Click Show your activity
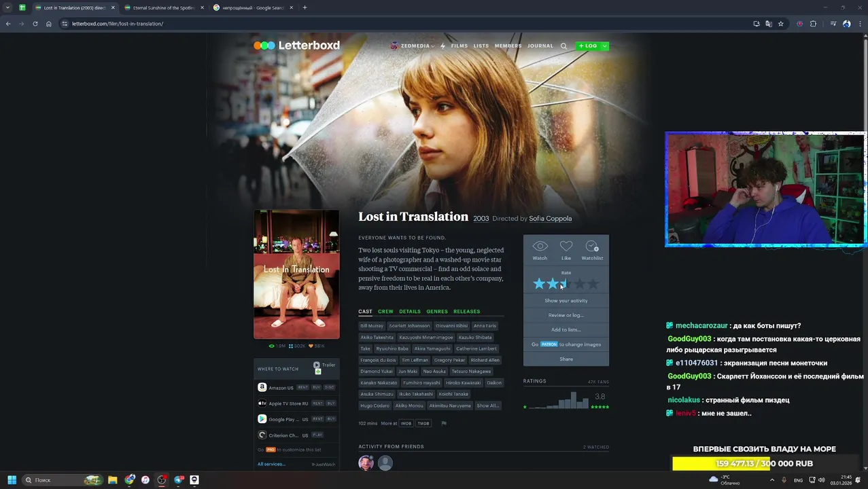The width and height of the screenshot is (868, 489). tap(566, 300)
